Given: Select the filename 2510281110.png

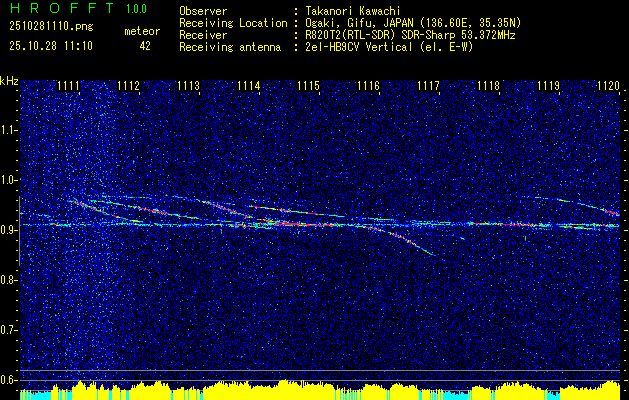Looking at the screenshot, I should 51,26.
